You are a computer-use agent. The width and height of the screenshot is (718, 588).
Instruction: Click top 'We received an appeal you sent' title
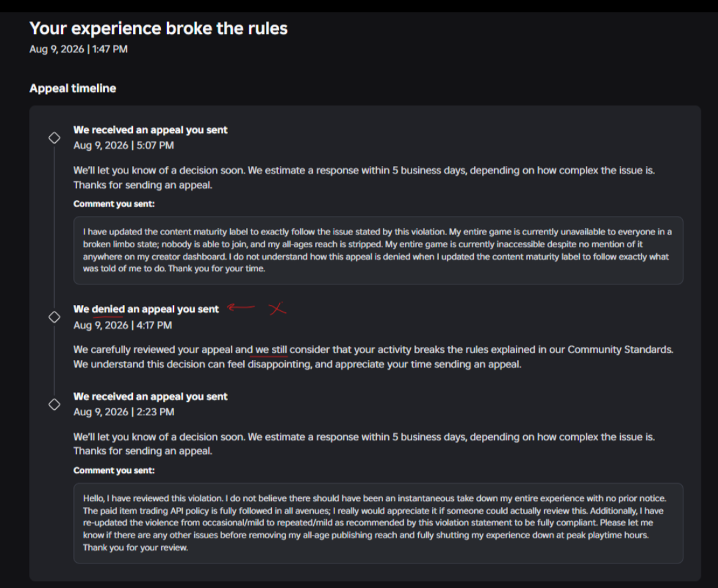pos(150,130)
